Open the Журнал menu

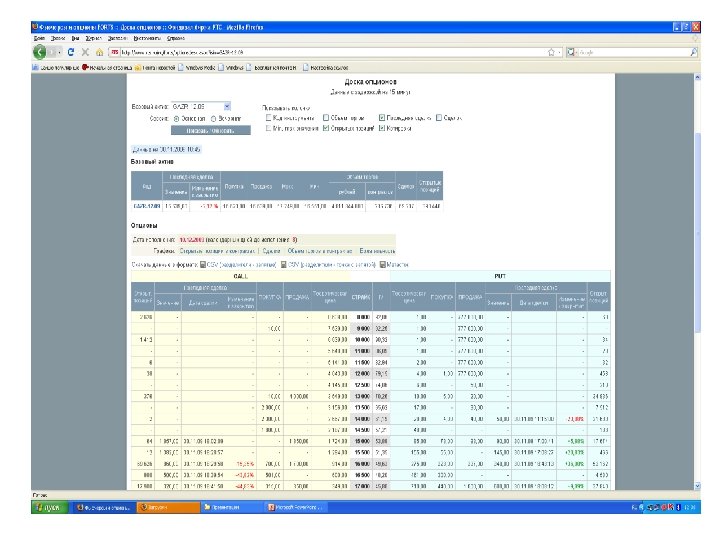point(94,38)
